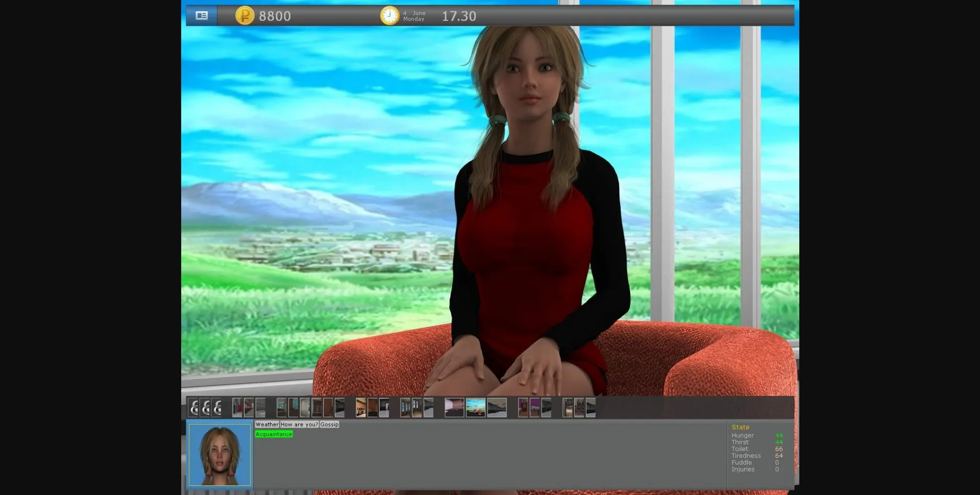The height and width of the screenshot is (495, 980).
Task: Ask the "How are you?" question
Action: (x=299, y=424)
